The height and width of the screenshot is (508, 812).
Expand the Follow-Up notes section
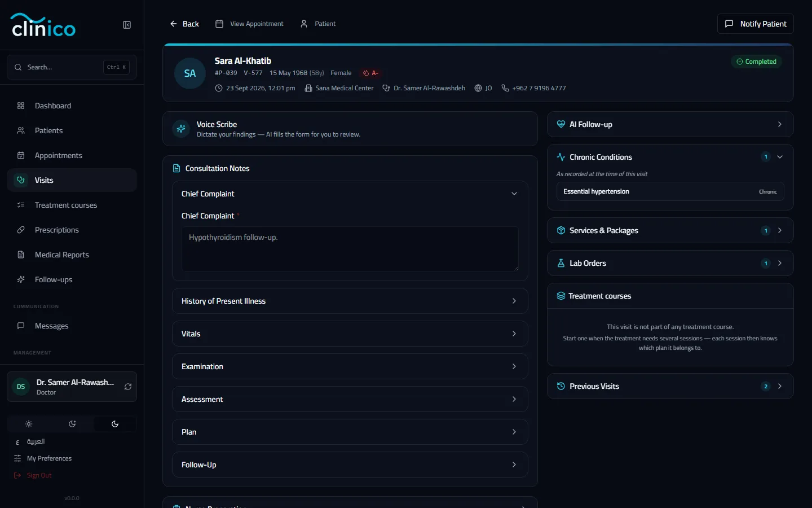tap(350, 465)
